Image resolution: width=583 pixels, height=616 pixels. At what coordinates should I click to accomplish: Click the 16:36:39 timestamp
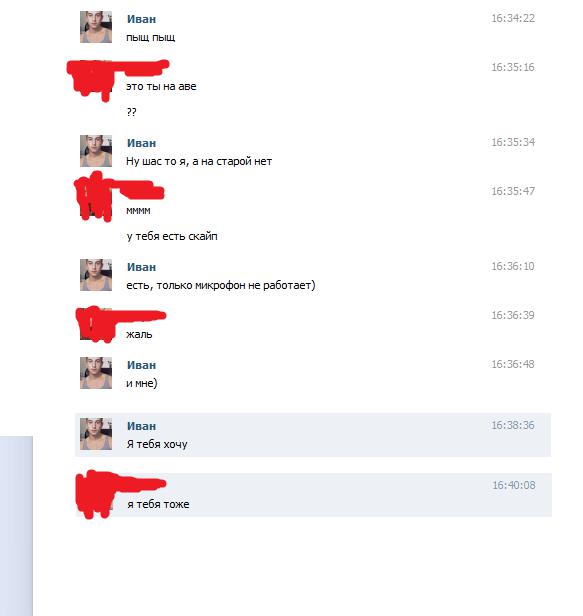[x=513, y=315]
